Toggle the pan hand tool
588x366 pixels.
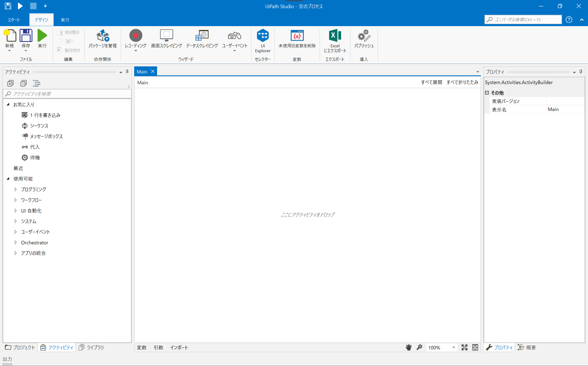pos(409,347)
